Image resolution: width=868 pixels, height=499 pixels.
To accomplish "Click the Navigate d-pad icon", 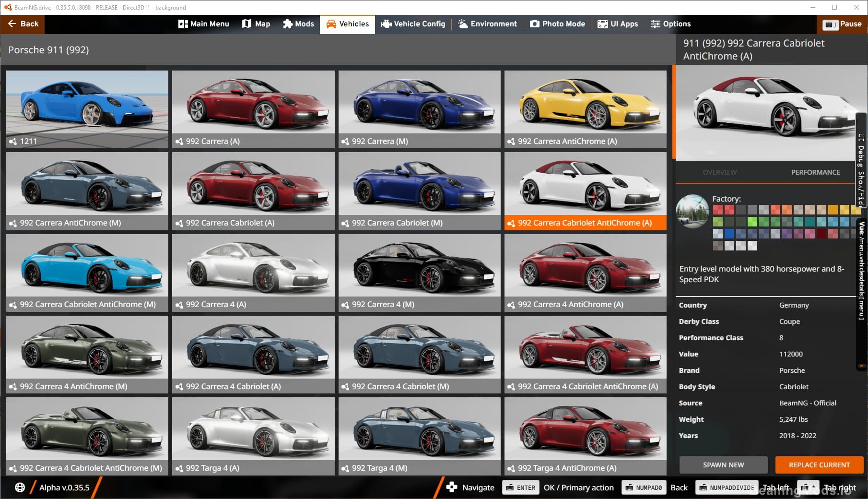I will tap(451, 487).
